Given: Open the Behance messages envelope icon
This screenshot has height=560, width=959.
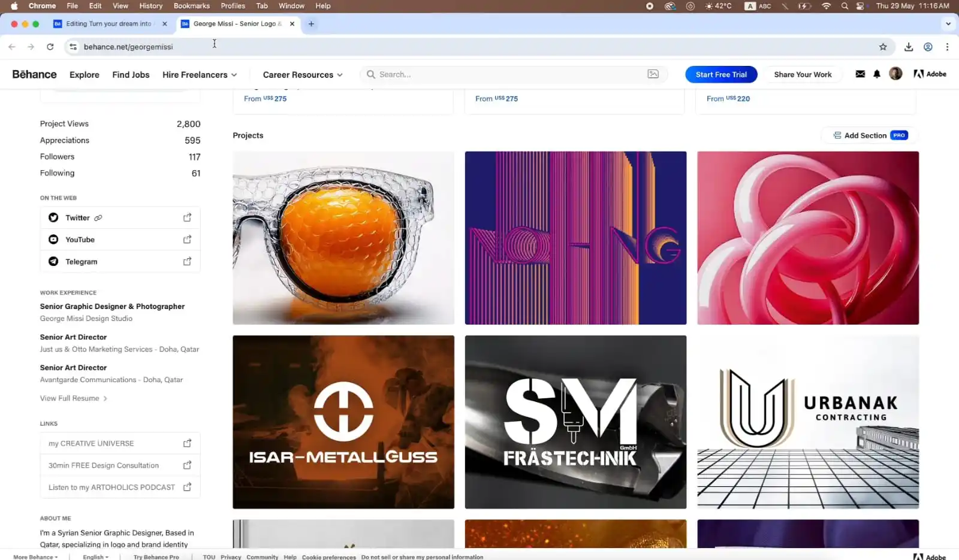Looking at the screenshot, I should 860,74.
